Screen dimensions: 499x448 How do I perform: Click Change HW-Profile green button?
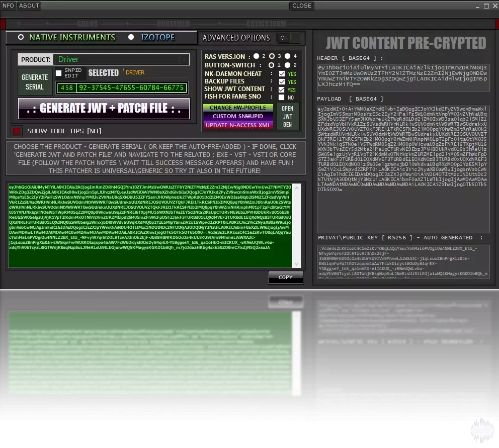point(238,108)
